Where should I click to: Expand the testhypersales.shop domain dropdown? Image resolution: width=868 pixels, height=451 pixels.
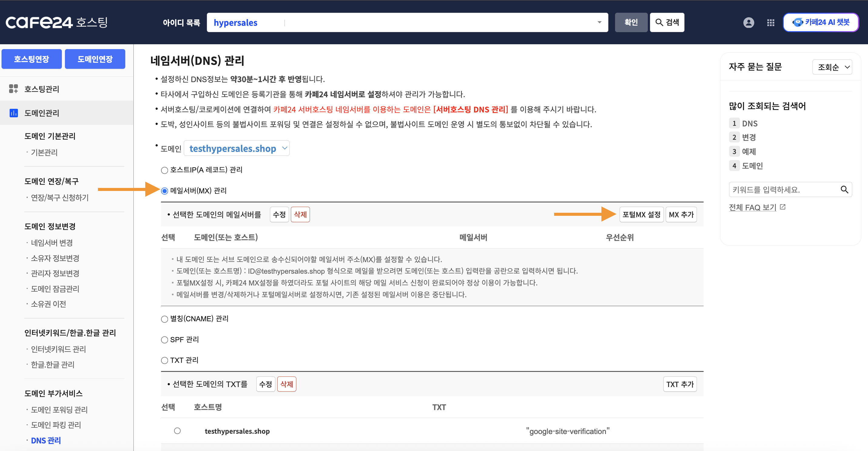(237, 148)
